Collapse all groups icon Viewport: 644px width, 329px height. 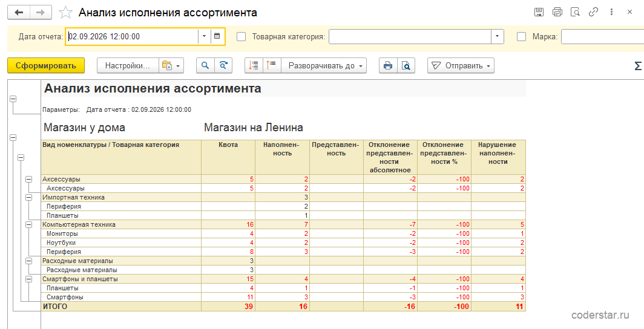point(272,65)
